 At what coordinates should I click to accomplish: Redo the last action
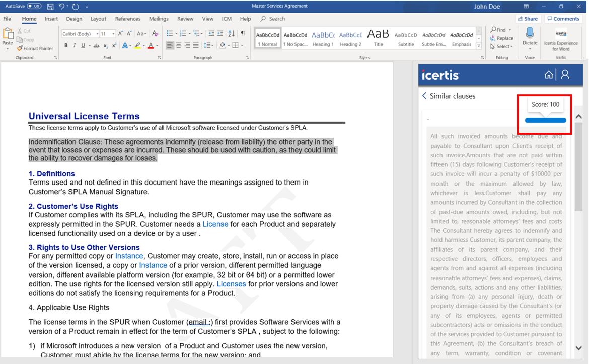76,7
